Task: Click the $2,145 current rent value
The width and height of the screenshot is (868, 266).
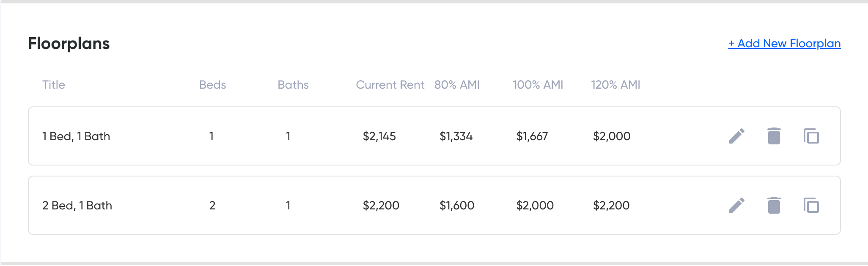Action: point(379,136)
